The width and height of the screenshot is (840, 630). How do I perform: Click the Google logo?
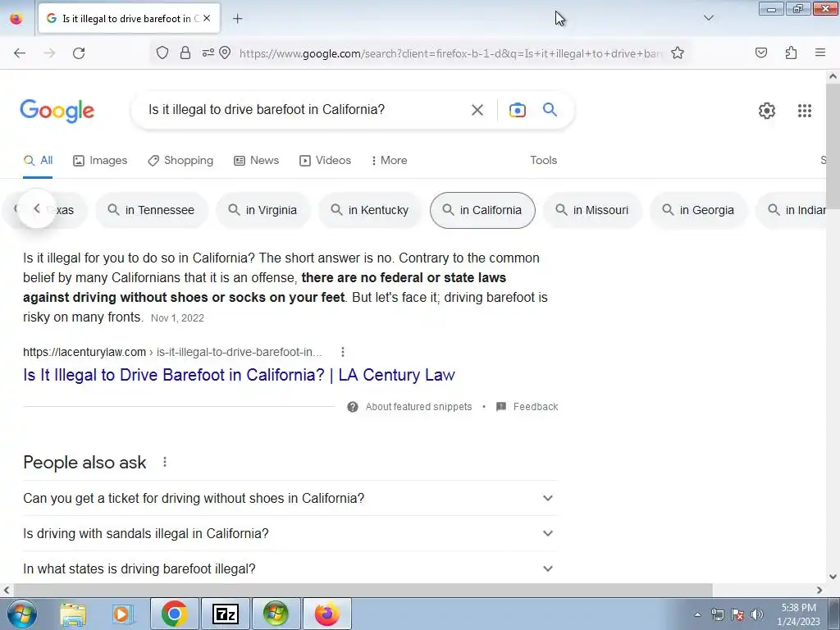click(x=57, y=111)
